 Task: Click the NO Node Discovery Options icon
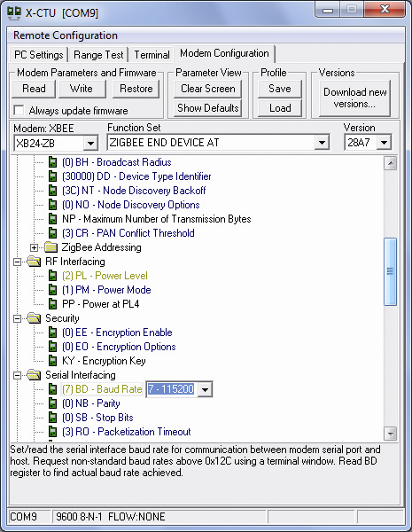[x=52, y=205]
